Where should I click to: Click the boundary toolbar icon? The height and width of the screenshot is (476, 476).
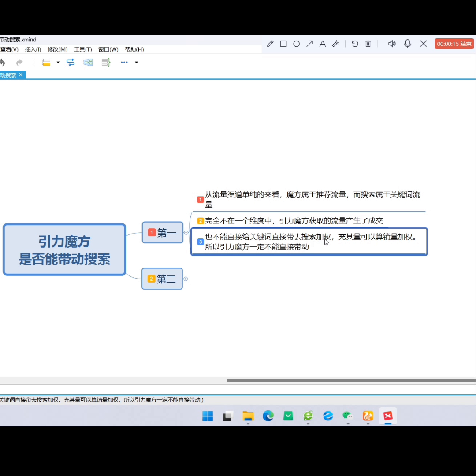[x=88, y=63]
